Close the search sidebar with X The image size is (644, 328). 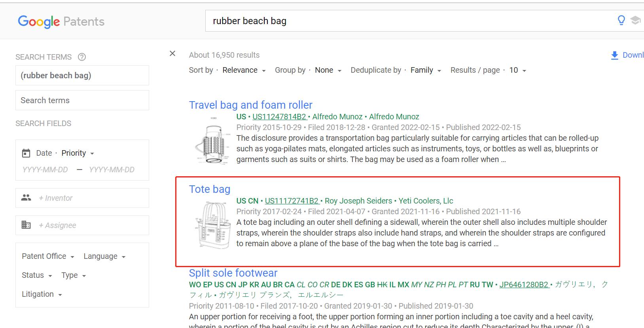(x=172, y=53)
